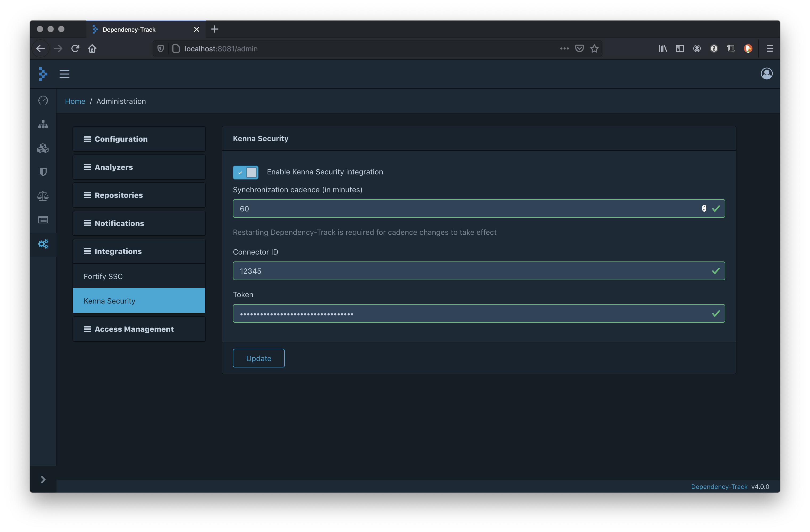Expand the Access Management admin section
This screenshot has width=810, height=532.
[139, 329]
